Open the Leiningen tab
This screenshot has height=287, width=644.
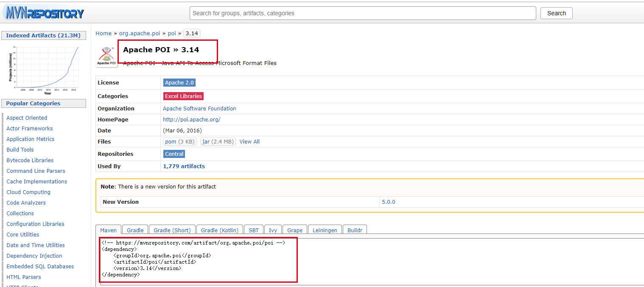click(x=325, y=230)
